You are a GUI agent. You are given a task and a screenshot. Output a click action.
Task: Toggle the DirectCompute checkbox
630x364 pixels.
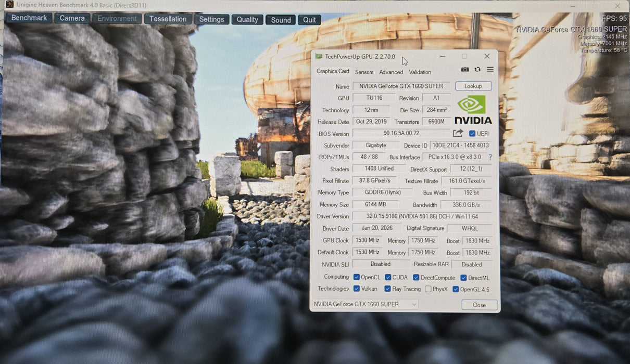(x=416, y=278)
